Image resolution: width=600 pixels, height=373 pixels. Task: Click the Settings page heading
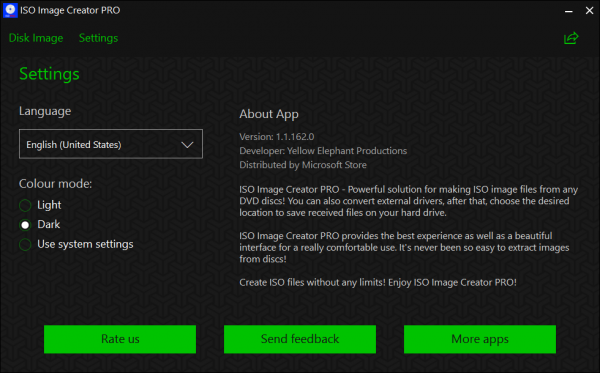[x=49, y=74]
